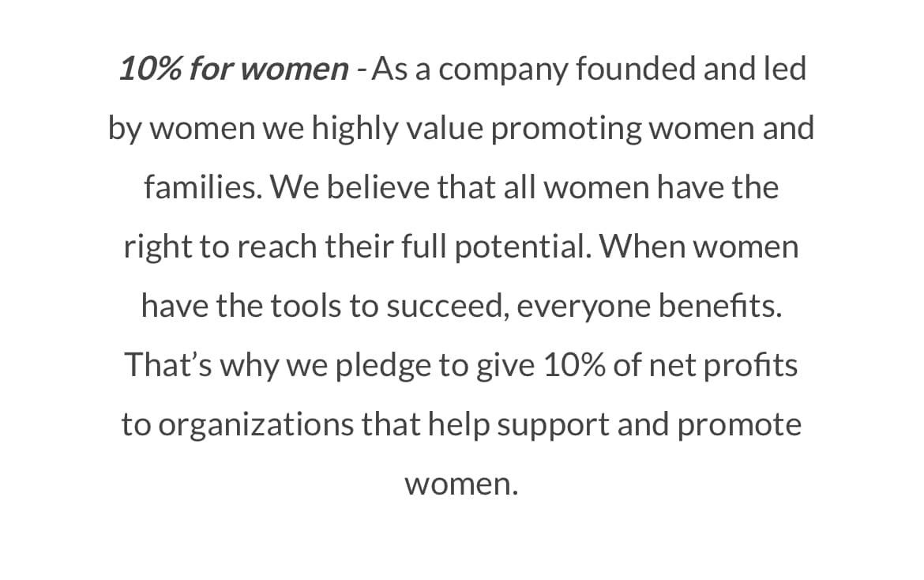
Task: Click 'and promote' at line end
Action: (x=709, y=426)
